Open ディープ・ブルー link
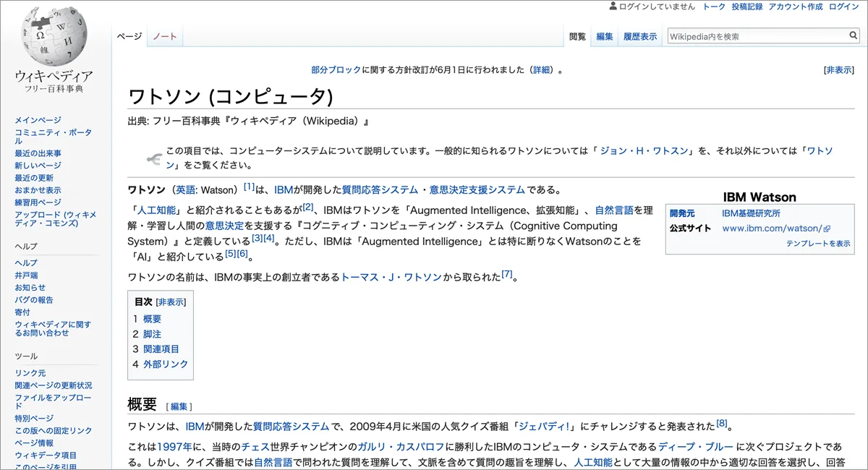The image size is (868, 470). (x=696, y=446)
